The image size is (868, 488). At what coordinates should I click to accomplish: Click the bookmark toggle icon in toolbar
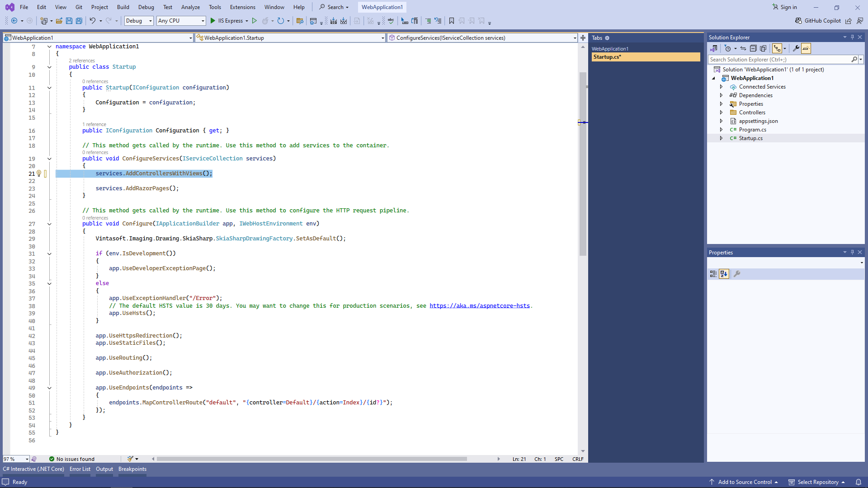tap(451, 21)
